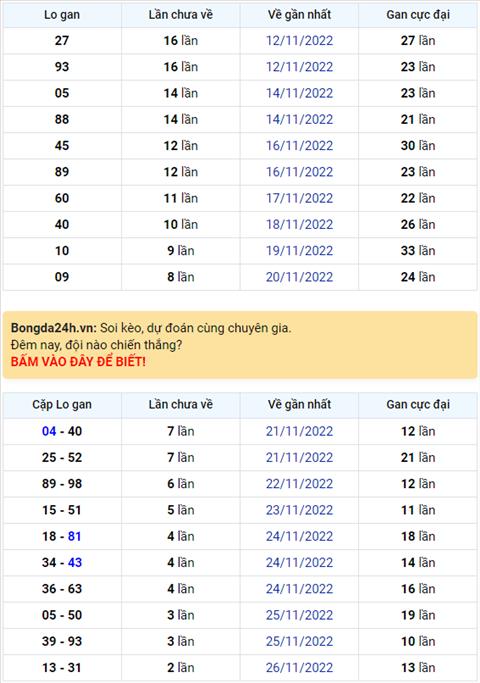
Task: Select pair 39 - 93
Action: 62,641
